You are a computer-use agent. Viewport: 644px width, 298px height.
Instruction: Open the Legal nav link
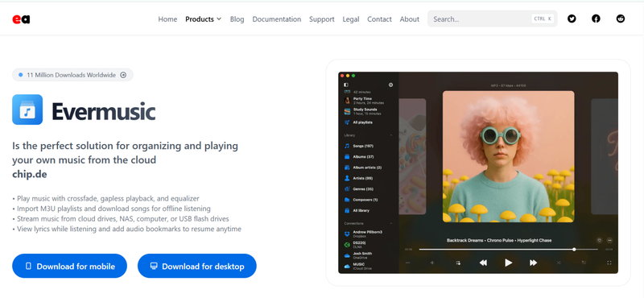351,19
